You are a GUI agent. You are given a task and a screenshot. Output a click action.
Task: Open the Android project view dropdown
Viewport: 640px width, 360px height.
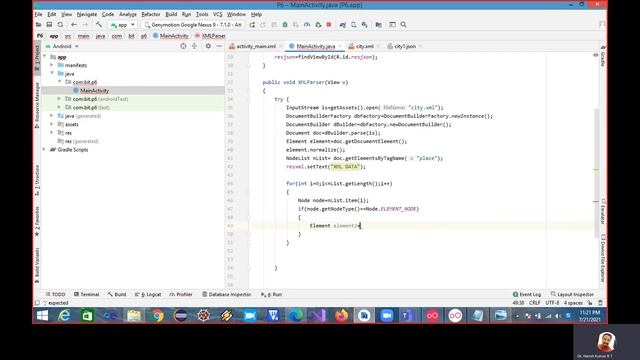coord(62,47)
